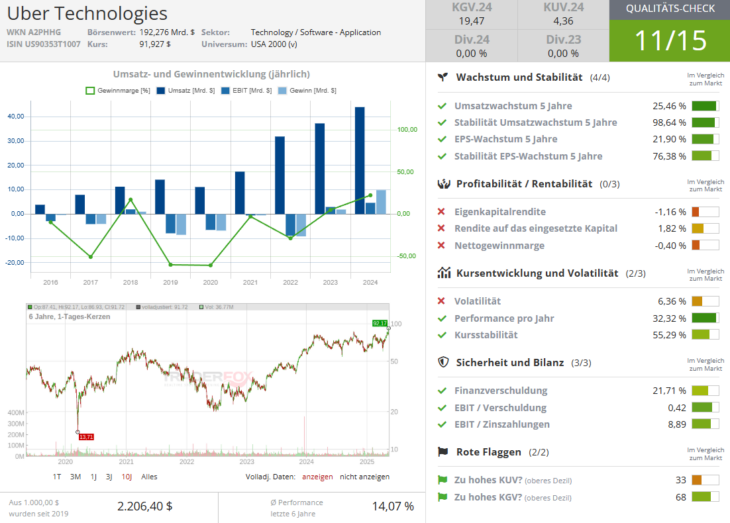Click the Kursentwicklung und Volatilität chart icon
The image size is (730, 523).
coord(444,273)
